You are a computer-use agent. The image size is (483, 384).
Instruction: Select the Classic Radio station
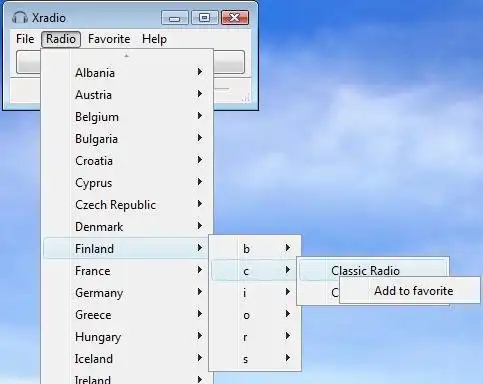[x=372, y=270]
